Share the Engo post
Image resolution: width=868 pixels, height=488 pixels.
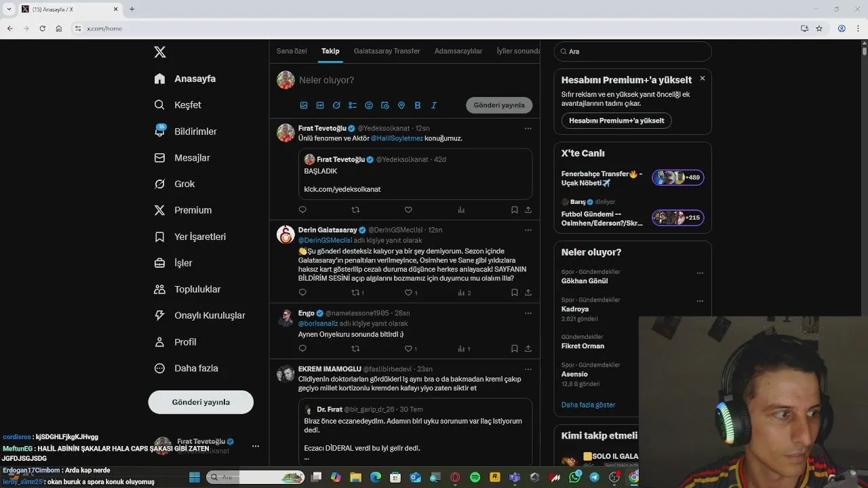(528, 348)
